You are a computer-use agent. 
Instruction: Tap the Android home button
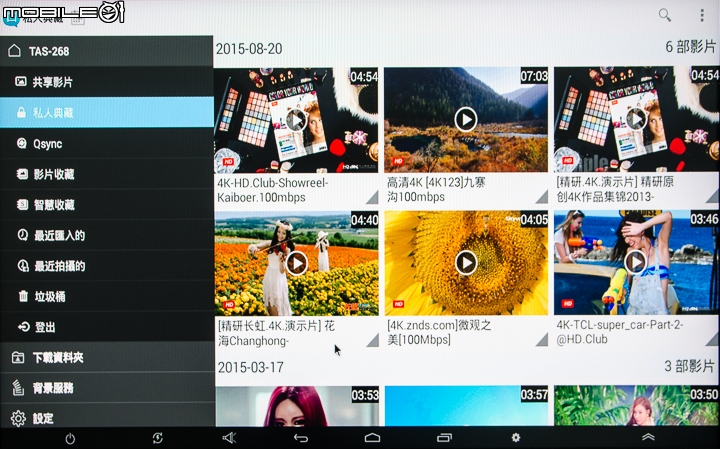[x=372, y=438]
